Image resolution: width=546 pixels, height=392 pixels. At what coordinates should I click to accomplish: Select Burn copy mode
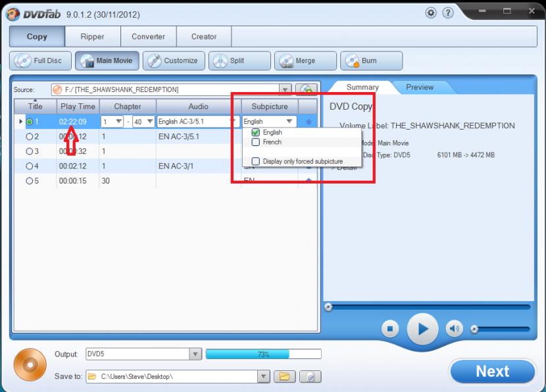(371, 61)
